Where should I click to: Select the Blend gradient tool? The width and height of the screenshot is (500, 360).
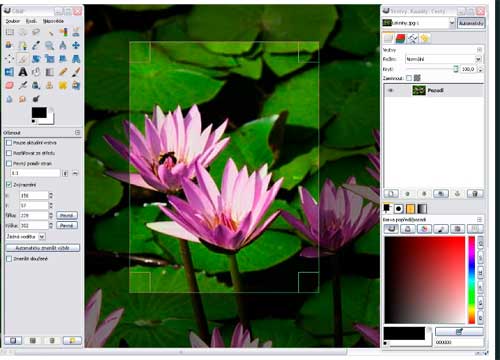click(50, 72)
